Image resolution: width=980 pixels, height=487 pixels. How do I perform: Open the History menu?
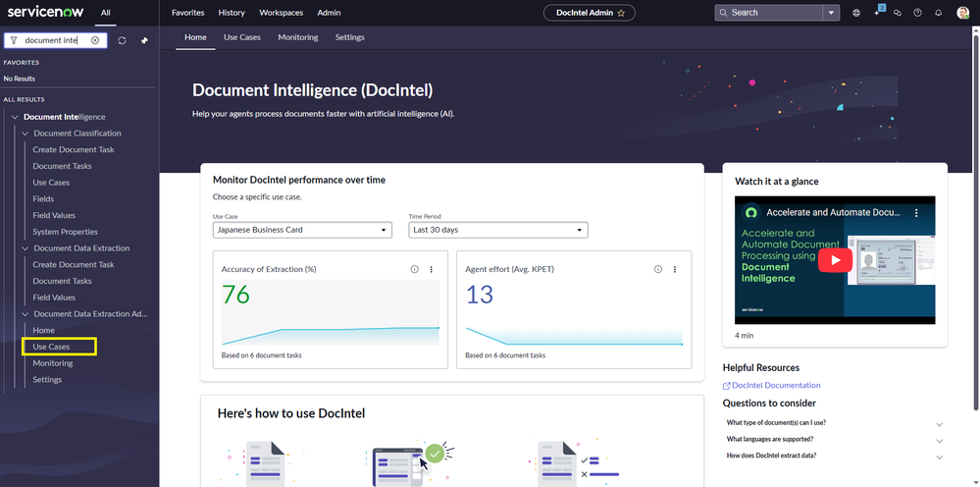tap(232, 13)
